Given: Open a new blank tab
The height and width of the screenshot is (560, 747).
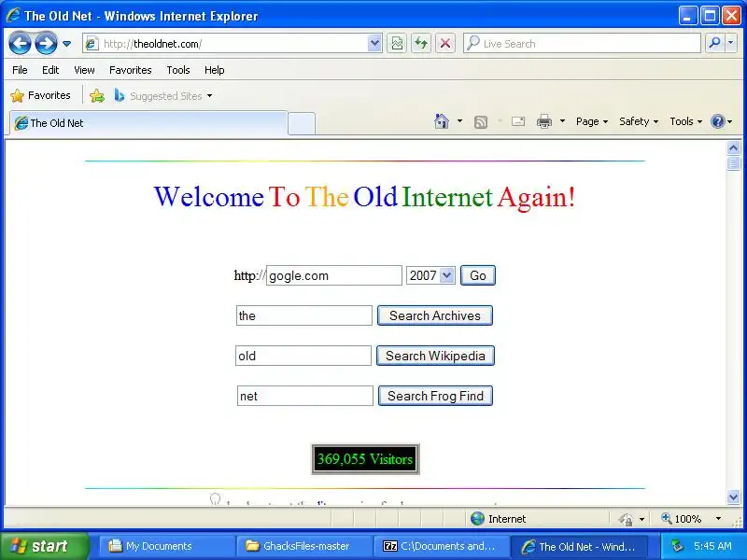Looking at the screenshot, I should tap(302, 124).
